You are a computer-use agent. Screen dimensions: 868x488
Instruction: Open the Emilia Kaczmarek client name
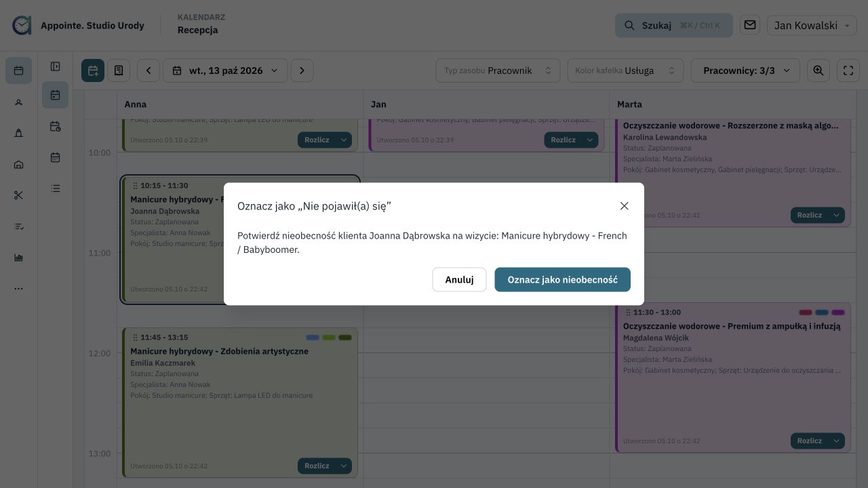pyautogui.click(x=163, y=363)
